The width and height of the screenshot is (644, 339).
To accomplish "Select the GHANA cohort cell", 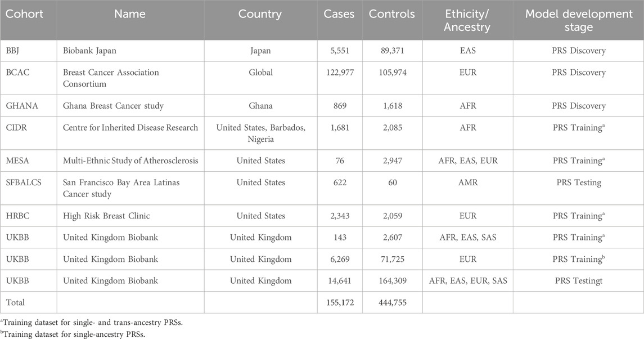I will [x=22, y=106].
